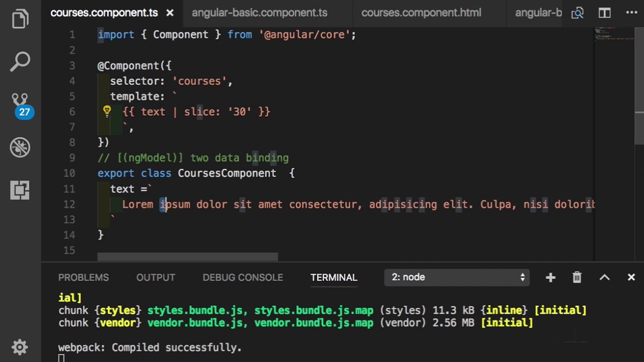Open the PROBLEMS panel tab
The width and height of the screenshot is (644, 362).
point(84,278)
